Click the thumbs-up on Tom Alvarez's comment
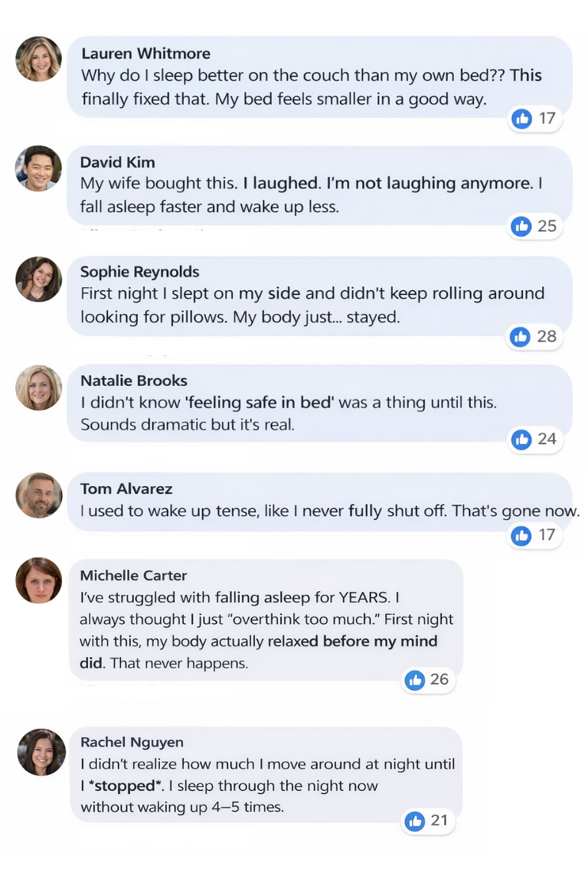The image size is (588, 882). click(x=521, y=534)
